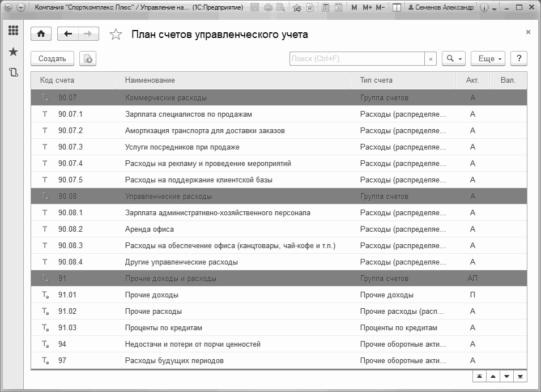The image size is (541, 392).
Task: Select group row 90.07 Коммерческие расходы
Action: [x=279, y=97]
